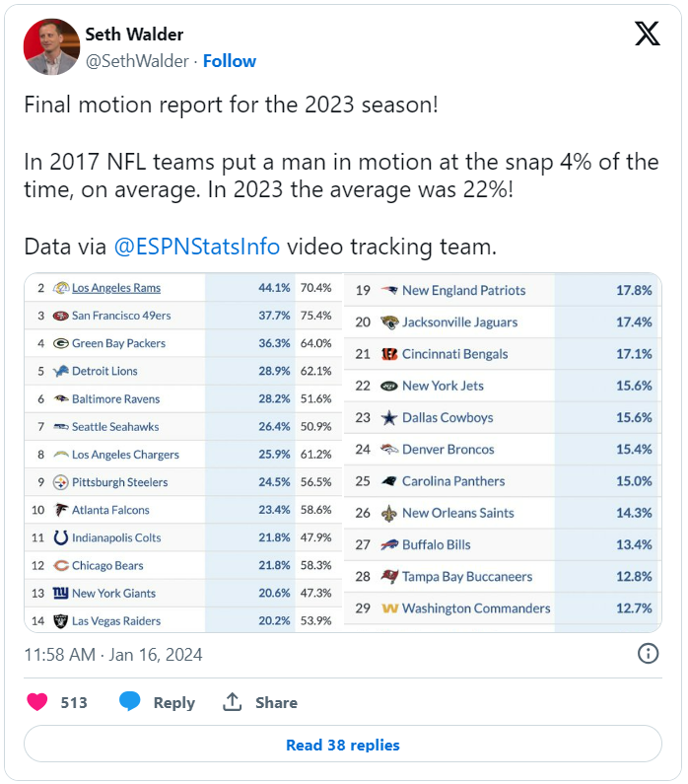Screen dimensions: 688x784
Task: Click the Dallas Cowboys star logo
Action: click(x=389, y=417)
